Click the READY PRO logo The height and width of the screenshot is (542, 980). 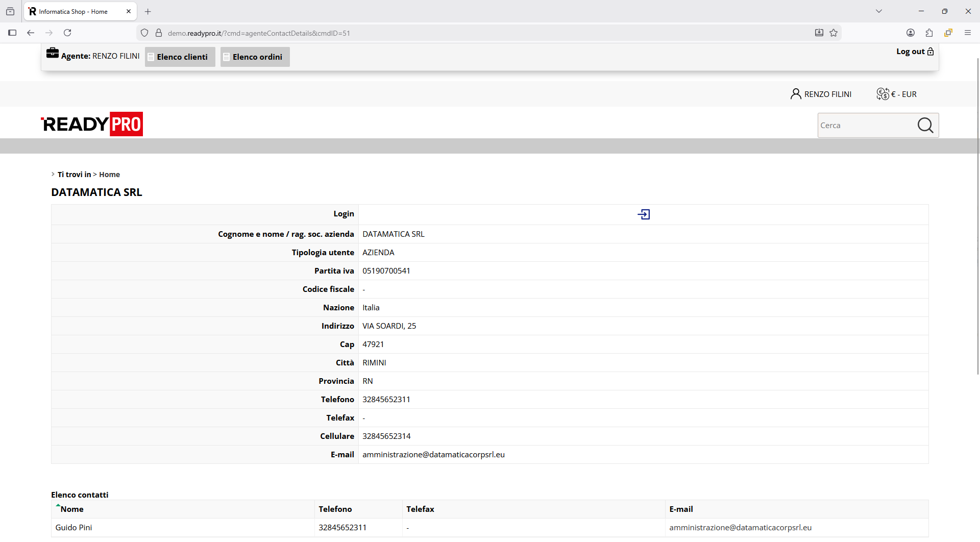(92, 124)
